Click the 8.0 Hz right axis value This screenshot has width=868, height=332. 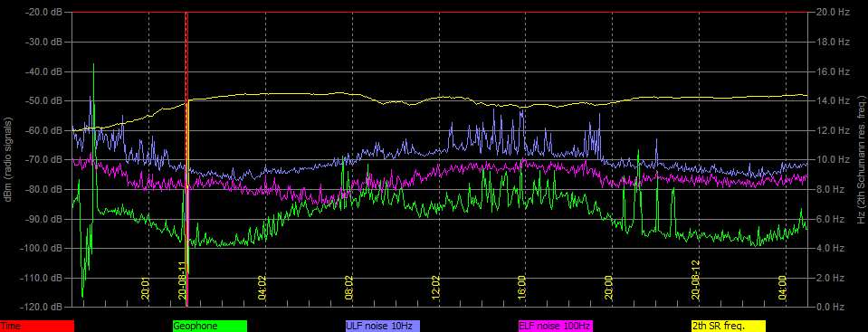830,189
